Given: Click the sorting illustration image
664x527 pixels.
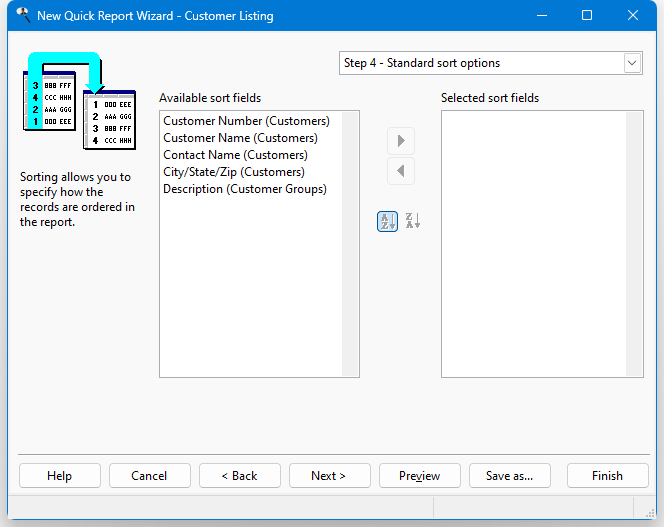Looking at the screenshot, I should point(80,101).
